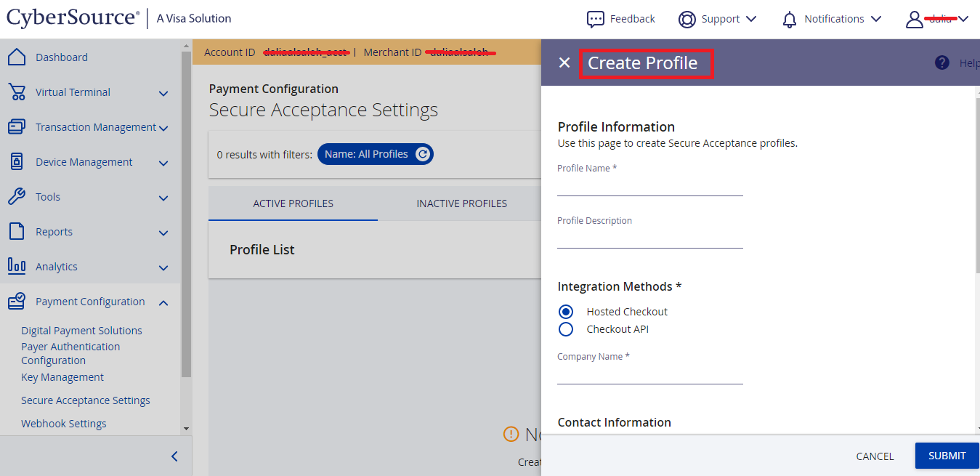Click the Submit button
Image resolution: width=980 pixels, height=476 pixels.
point(947,456)
